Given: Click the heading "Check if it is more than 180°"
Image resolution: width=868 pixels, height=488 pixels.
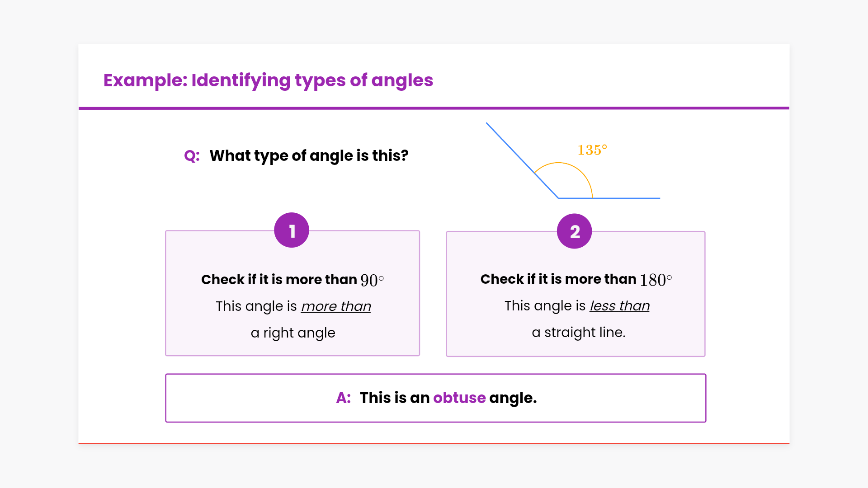Looking at the screenshot, I should (x=576, y=279).
